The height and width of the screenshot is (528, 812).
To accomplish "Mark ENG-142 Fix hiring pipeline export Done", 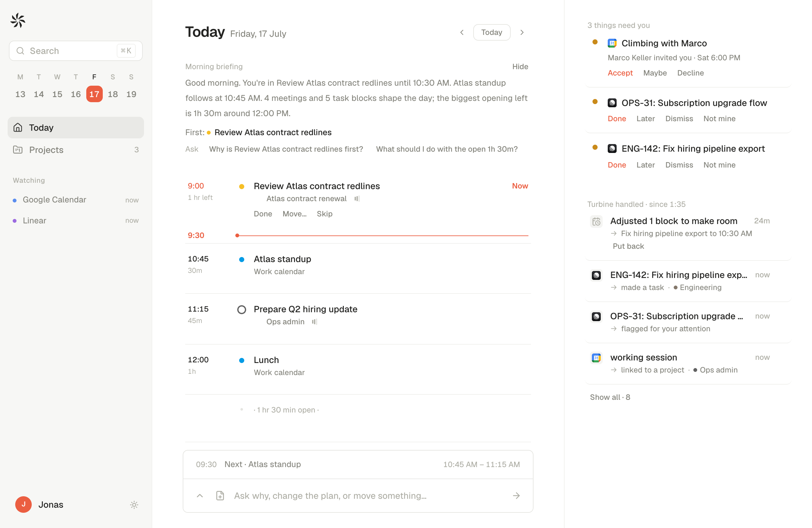I will point(617,165).
